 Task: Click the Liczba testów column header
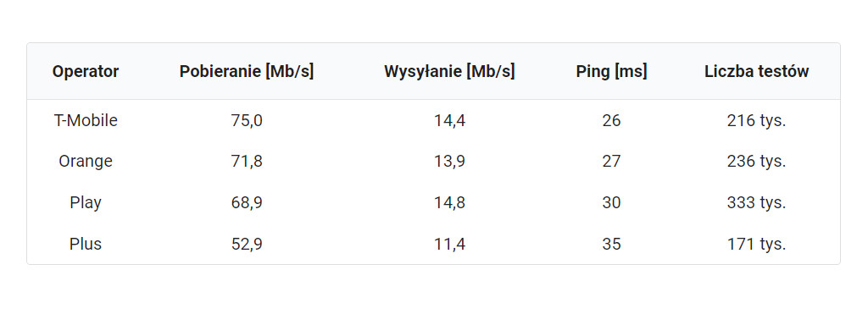pyautogui.click(x=757, y=72)
